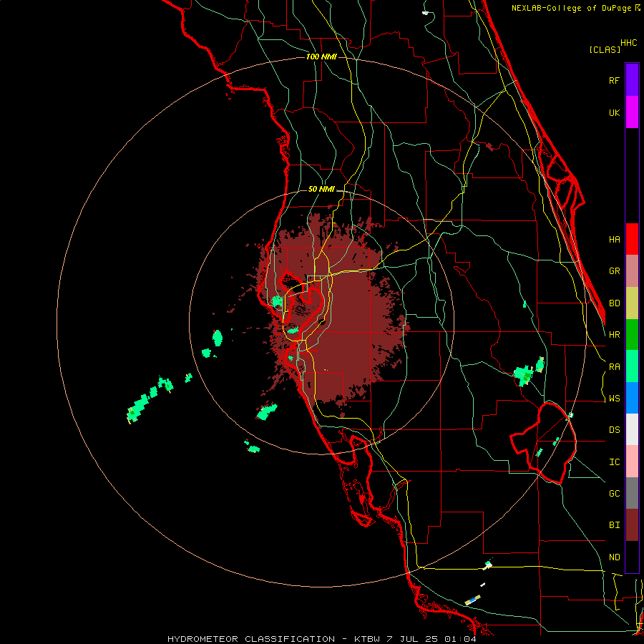Select the BD legend label
The image size is (644, 644).
pyautogui.click(x=614, y=303)
